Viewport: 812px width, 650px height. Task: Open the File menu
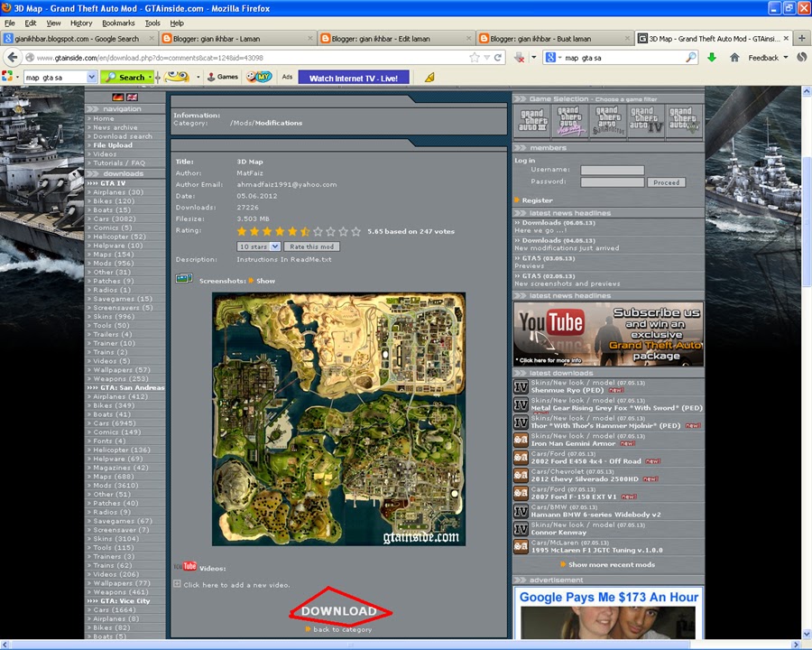pyautogui.click(x=9, y=23)
